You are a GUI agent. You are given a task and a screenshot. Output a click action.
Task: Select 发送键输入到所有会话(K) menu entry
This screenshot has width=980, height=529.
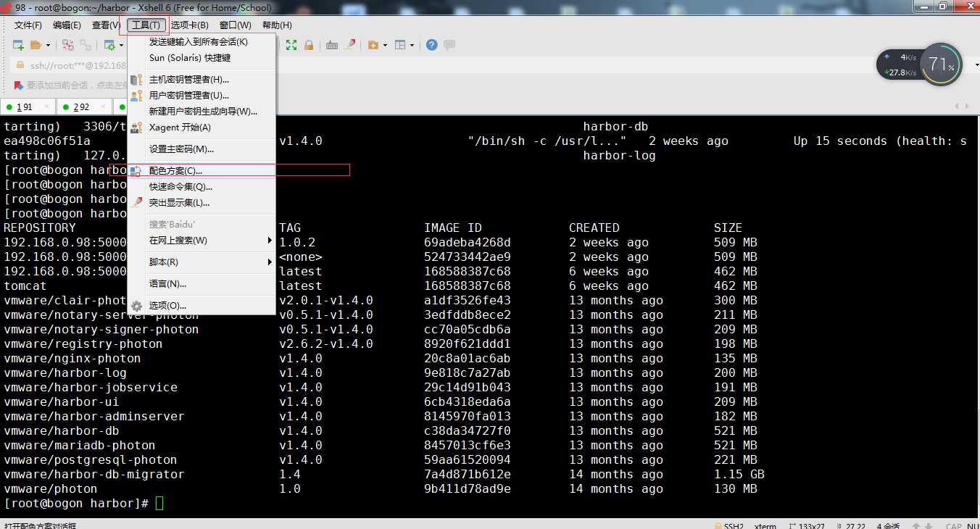click(x=202, y=42)
